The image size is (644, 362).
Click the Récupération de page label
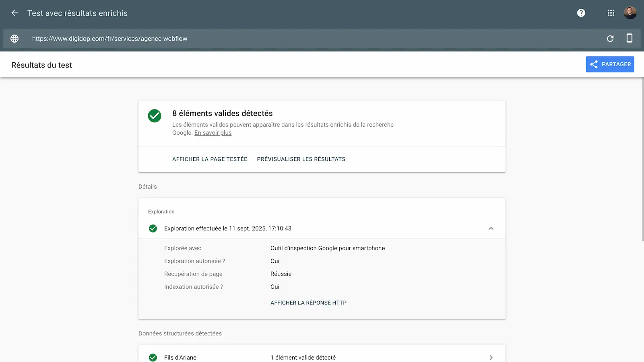193,274
